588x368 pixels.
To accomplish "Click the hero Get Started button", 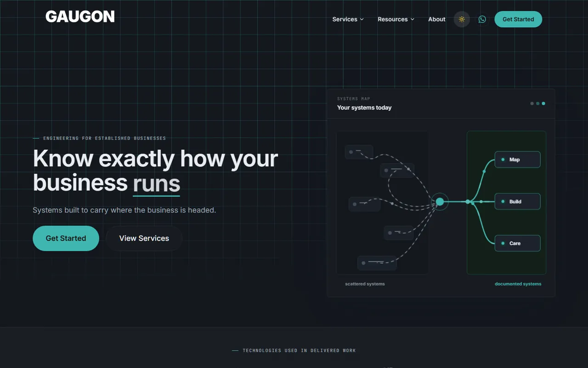I will (66, 238).
